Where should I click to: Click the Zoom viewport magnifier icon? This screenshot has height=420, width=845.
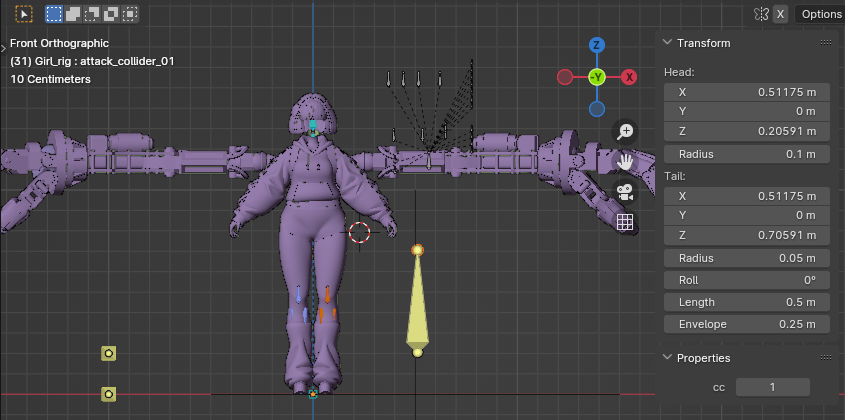[x=625, y=132]
